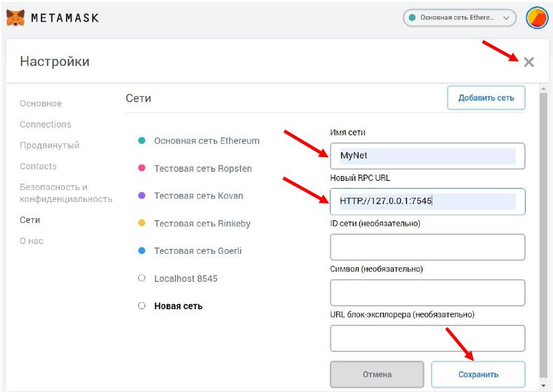Select the Goerli test network

click(x=197, y=250)
